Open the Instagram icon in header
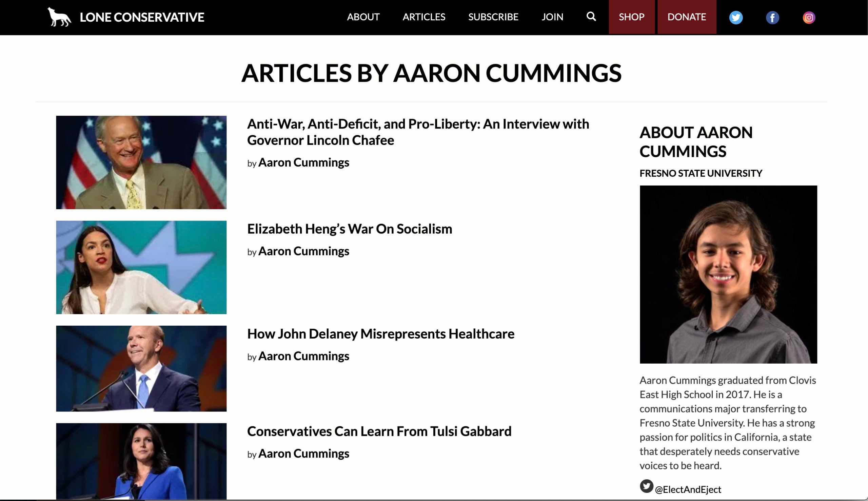The width and height of the screenshot is (868, 501). click(809, 18)
